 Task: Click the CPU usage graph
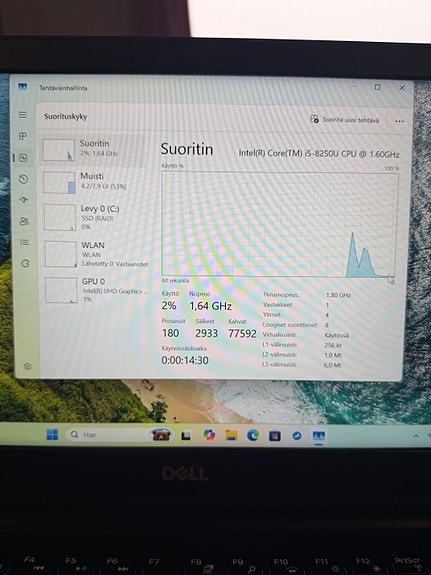pyautogui.click(x=280, y=224)
